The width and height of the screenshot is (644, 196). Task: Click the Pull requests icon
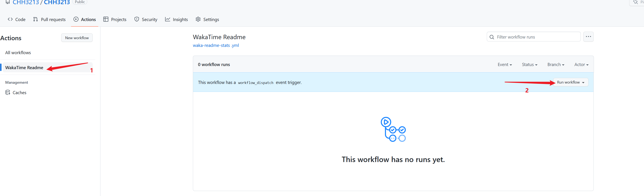(35, 19)
